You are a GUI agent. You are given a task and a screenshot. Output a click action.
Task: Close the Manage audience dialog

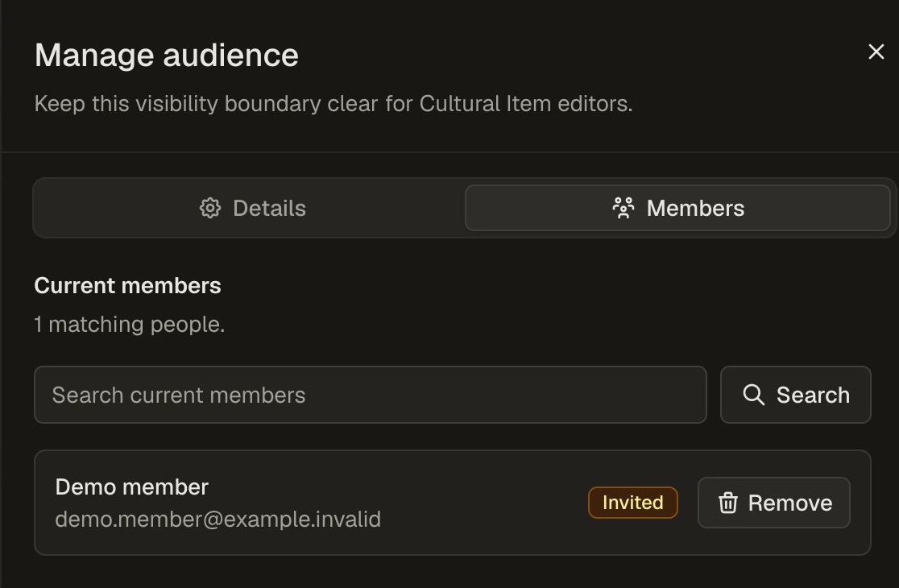[x=876, y=52]
